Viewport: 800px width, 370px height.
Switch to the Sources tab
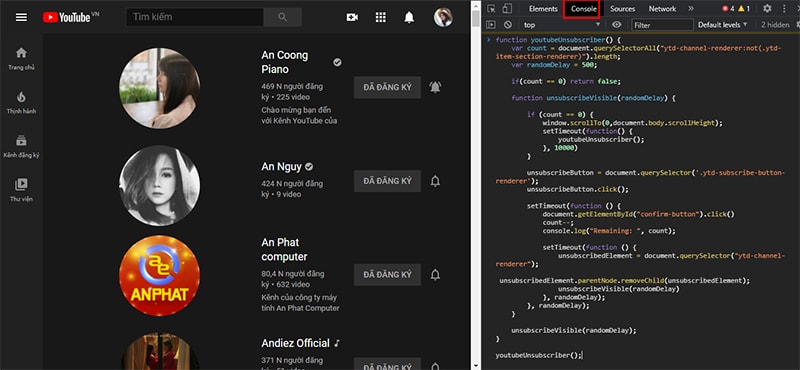[x=622, y=9]
